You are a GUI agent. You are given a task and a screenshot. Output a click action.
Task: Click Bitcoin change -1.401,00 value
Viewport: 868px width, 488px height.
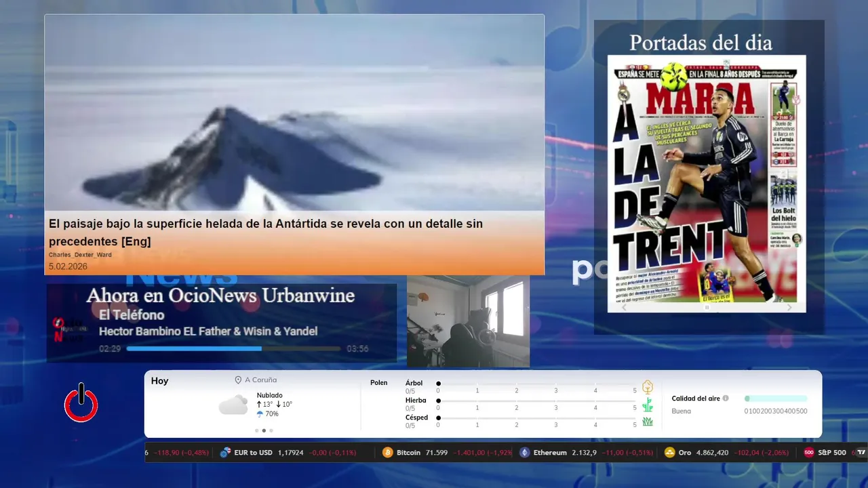tap(469, 453)
